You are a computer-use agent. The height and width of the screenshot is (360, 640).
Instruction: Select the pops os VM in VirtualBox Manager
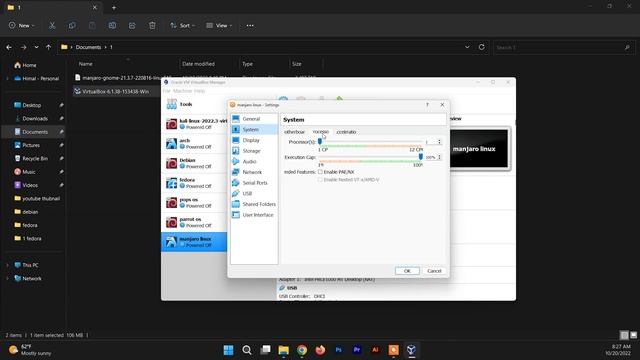coord(194,202)
